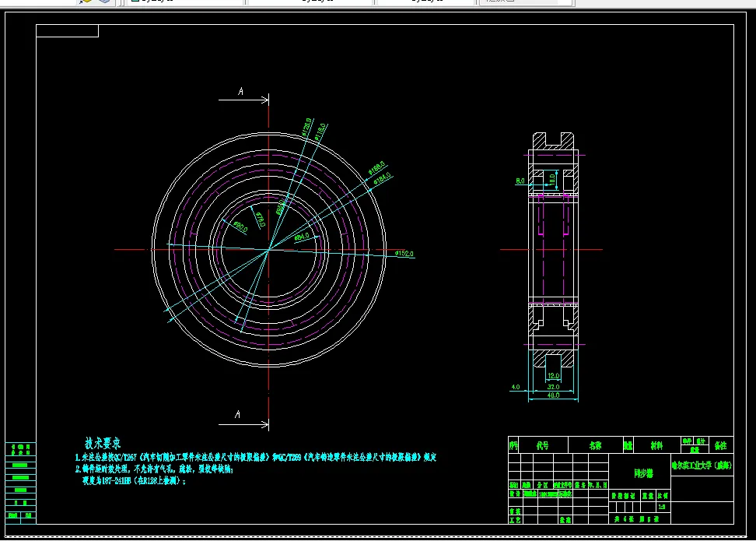
Task: Click the 材料 header cell
Action: click(x=656, y=445)
